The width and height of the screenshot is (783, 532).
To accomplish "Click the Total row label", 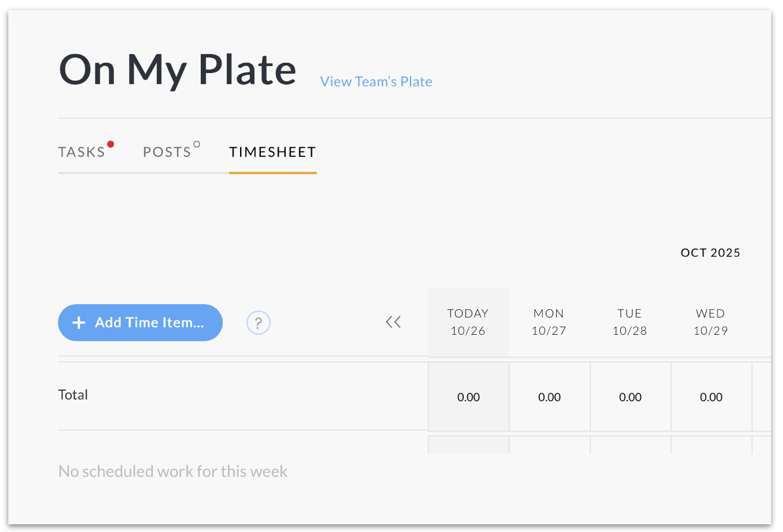I will click(73, 394).
